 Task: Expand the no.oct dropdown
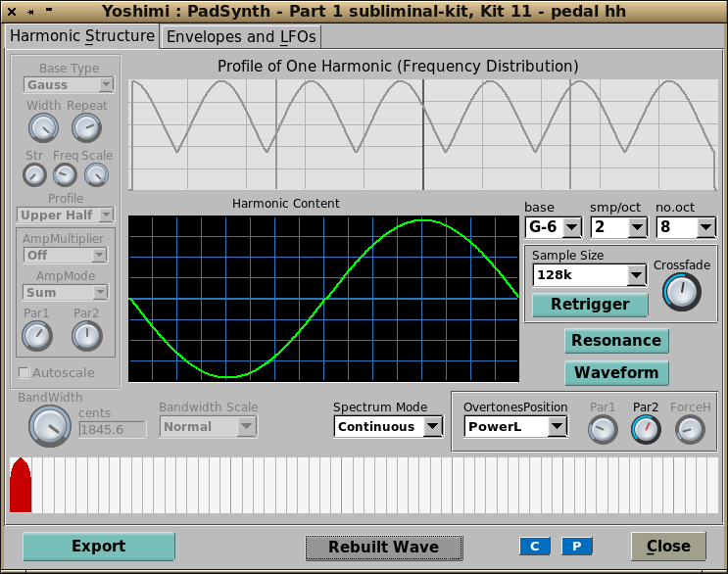pos(685,227)
